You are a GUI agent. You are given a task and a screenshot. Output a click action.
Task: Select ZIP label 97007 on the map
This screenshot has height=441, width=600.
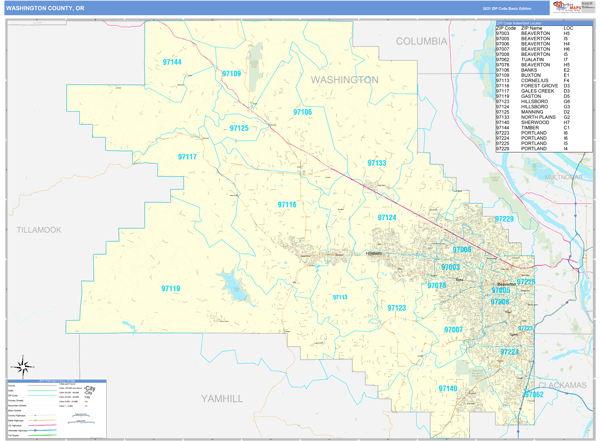(453, 330)
